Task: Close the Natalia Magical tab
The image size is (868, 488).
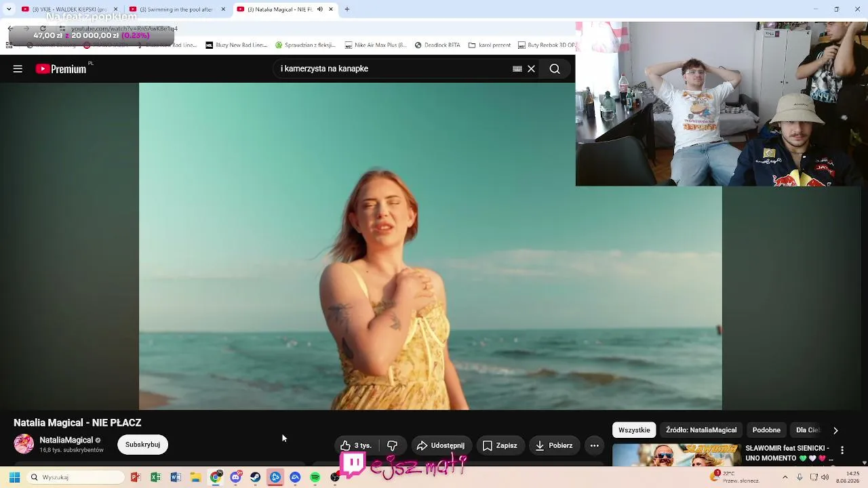Action: click(x=331, y=9)
